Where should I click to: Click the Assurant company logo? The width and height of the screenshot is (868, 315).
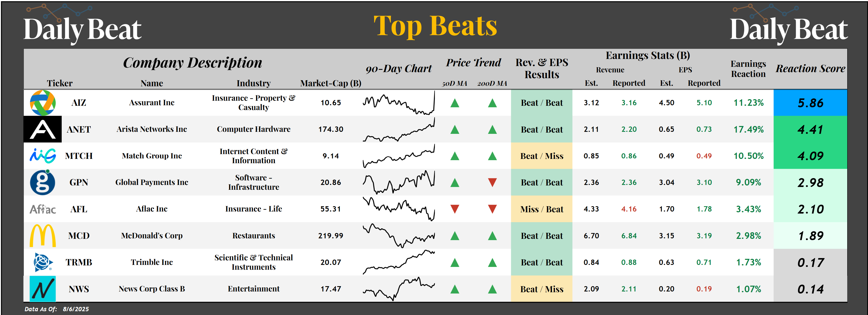[43, 103]
